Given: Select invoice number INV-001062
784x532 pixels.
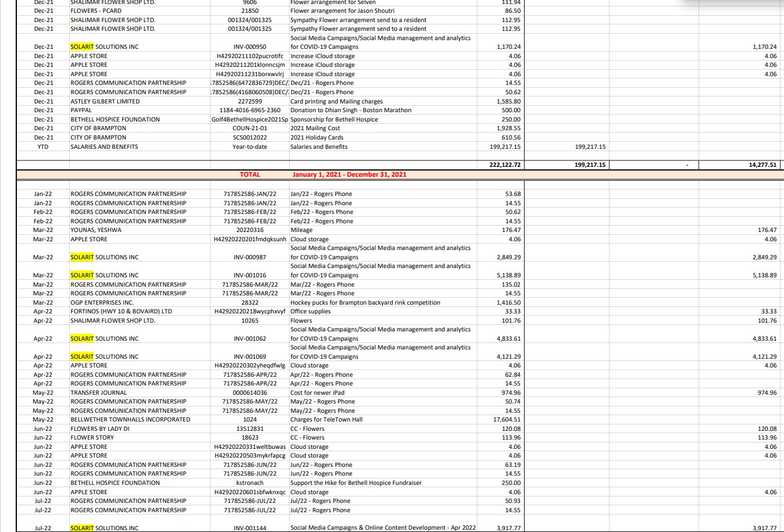Looking at the screenshot, I should pyautogui.click(x=250, y=338).
